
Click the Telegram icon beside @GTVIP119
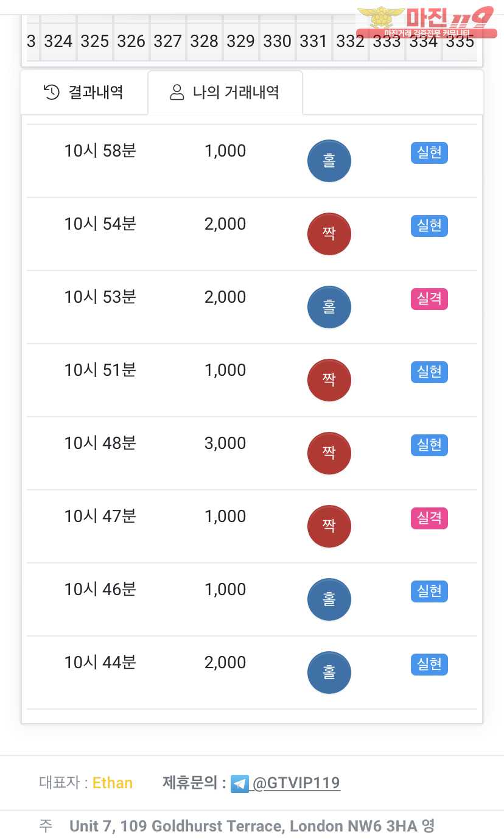(240, 783)
